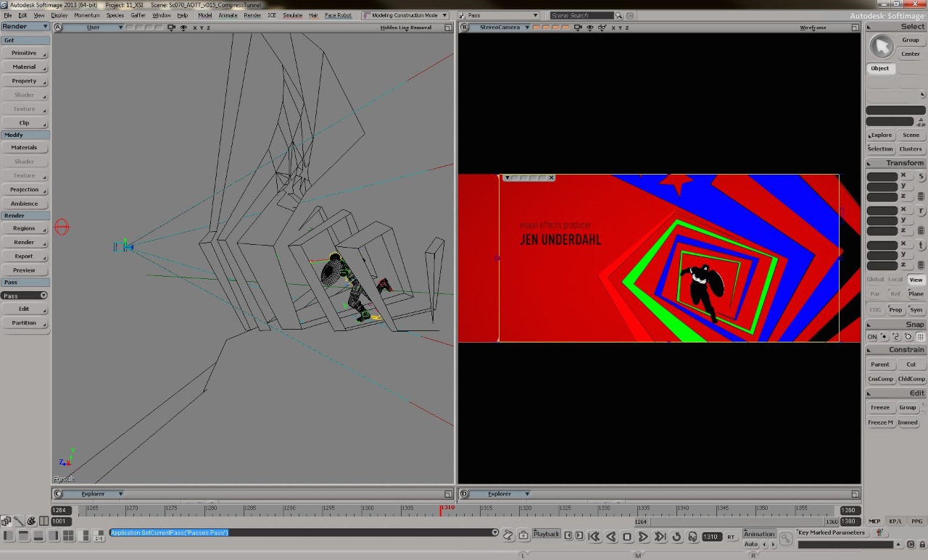The width and height of the screenshot is (928, 560).
Task: Click the script editor icon
Action: (x=508, y=535)
